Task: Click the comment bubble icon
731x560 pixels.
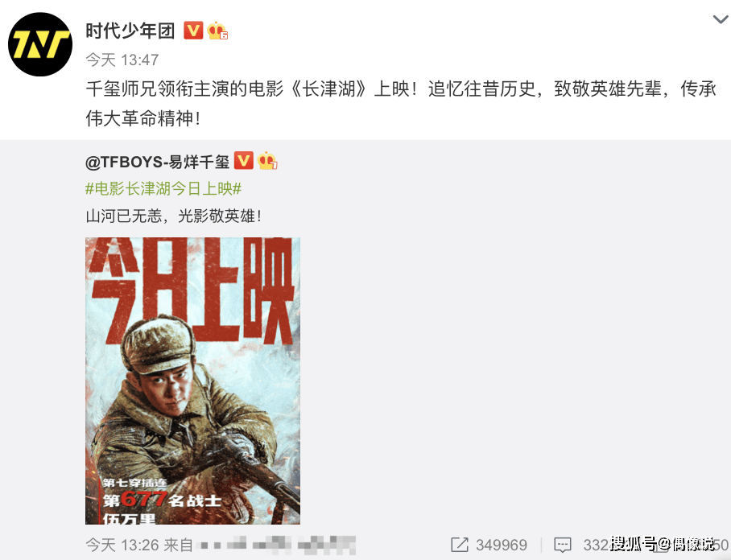Action: pos(562,545)
